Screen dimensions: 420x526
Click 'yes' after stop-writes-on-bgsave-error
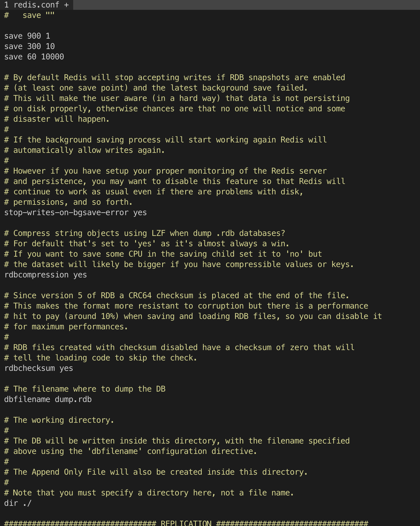[140, 213]
